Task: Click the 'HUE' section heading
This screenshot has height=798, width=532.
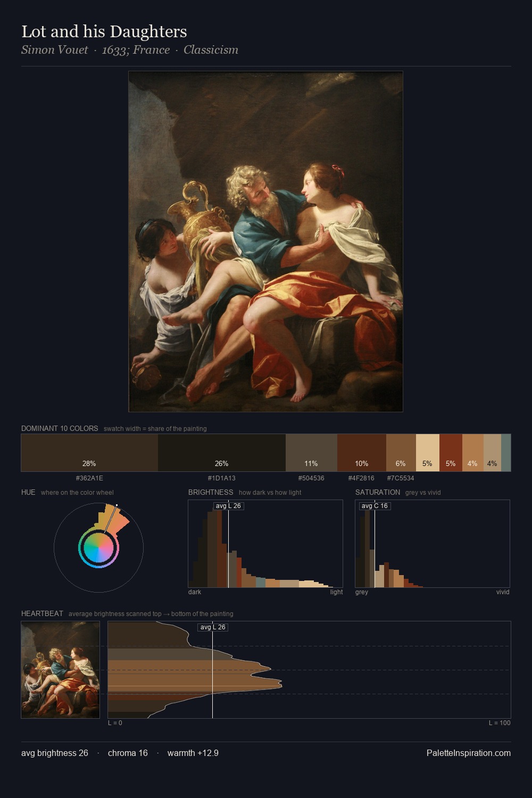Action: (x=28, y=492)
